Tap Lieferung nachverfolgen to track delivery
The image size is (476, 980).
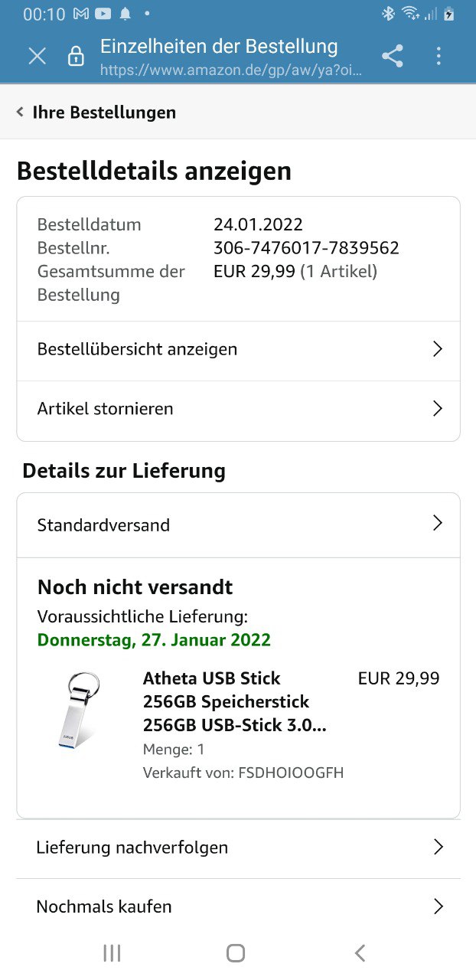point(132,848)
